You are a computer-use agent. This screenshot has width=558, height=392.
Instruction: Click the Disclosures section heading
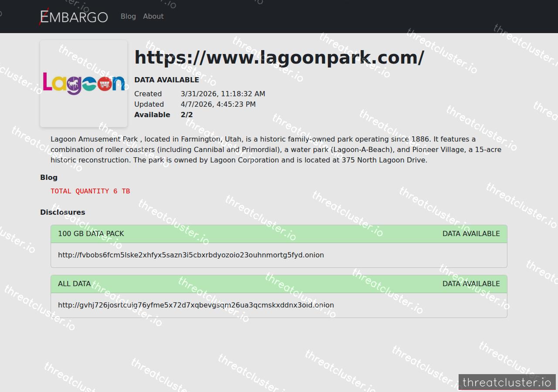point(63,213)
